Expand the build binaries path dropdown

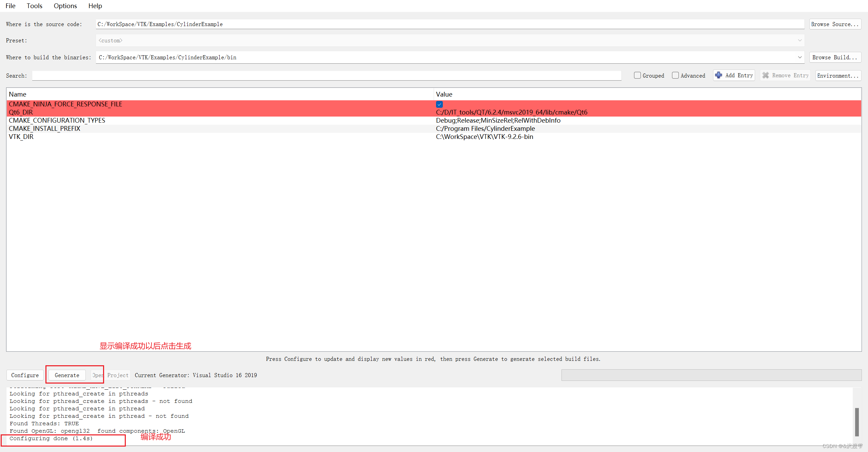tap(800, 57)
